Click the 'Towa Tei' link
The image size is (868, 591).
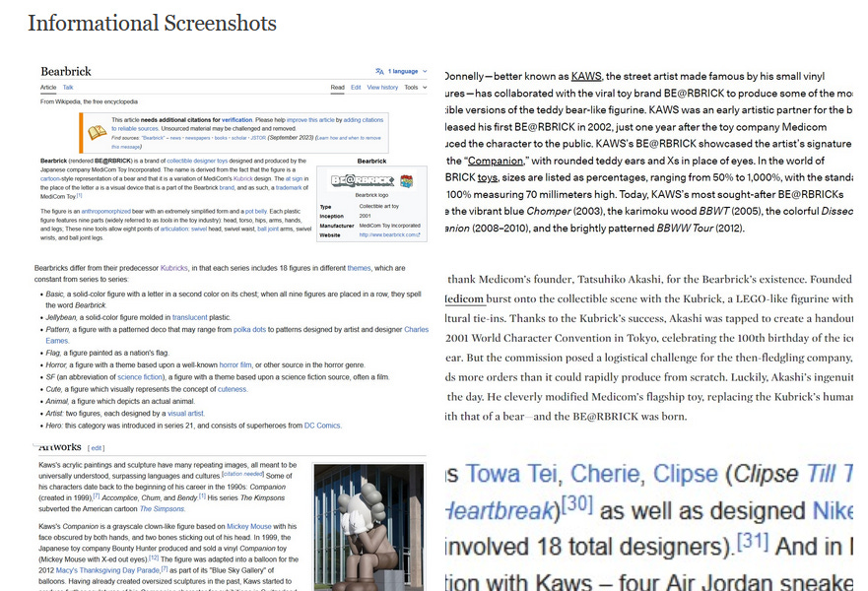513,474
